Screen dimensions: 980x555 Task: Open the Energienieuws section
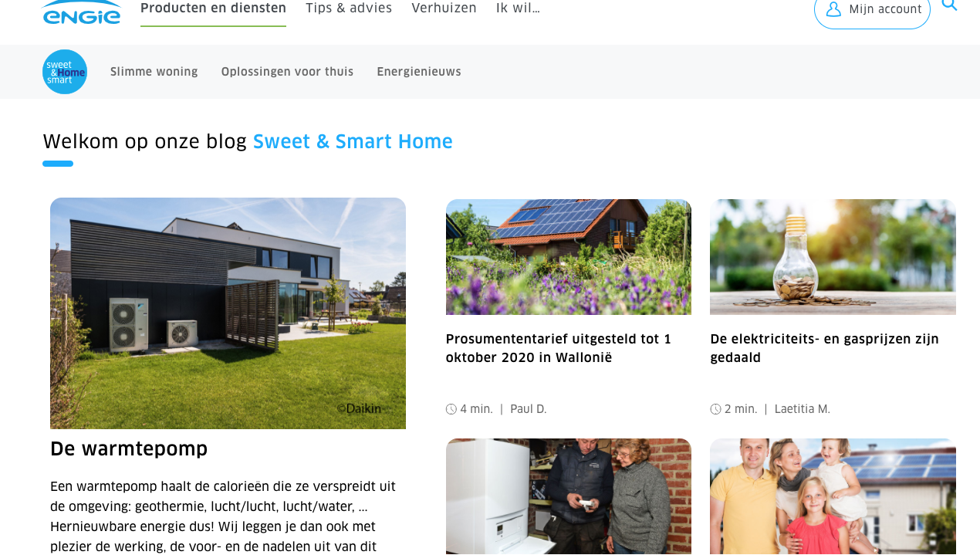point(419,72)
